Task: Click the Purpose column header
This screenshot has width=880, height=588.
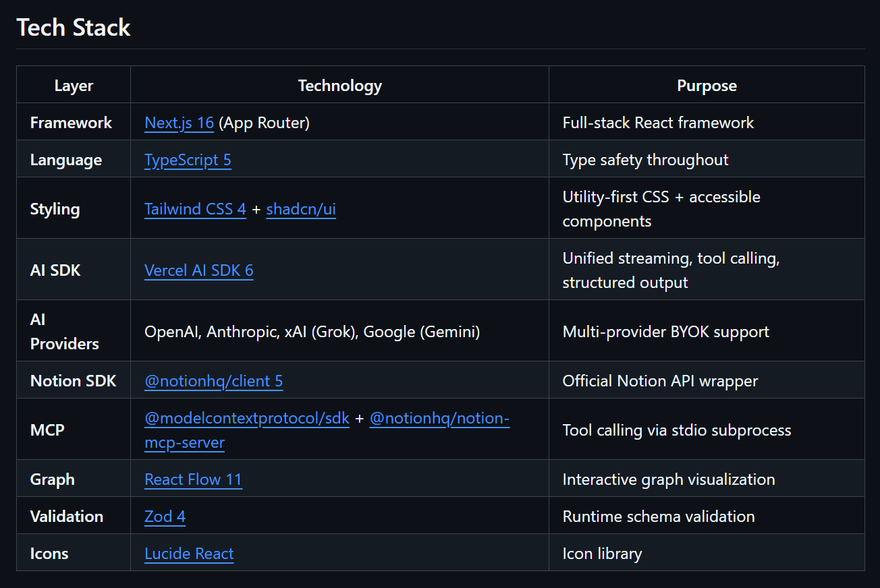Action: click(707, 86)
